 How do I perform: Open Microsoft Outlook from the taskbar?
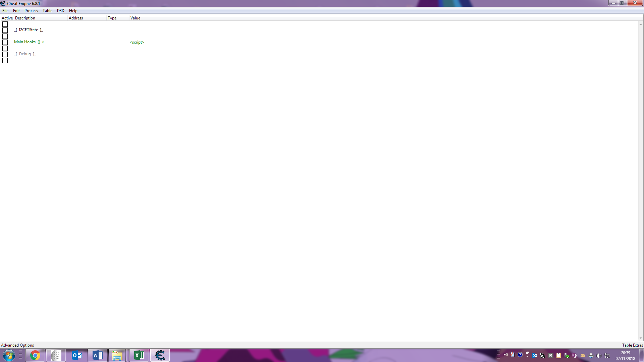tap(77, 355)
